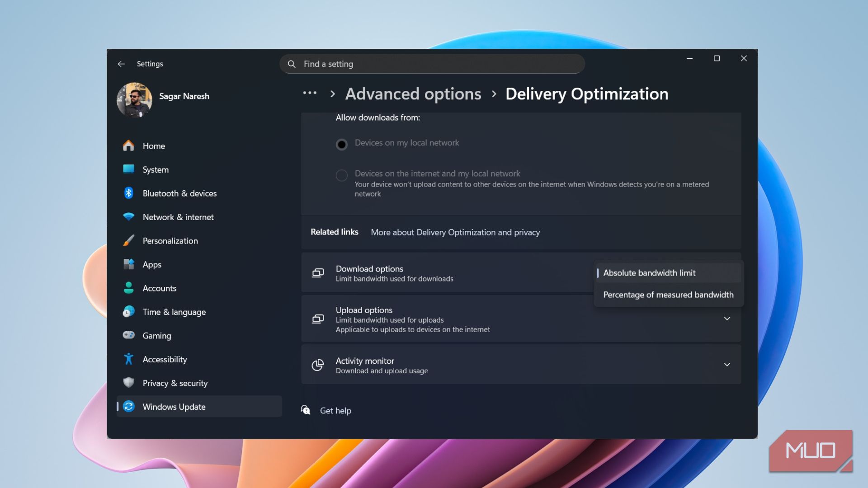The image size is (868, 488).
Task: Click the Get help link
Action: tap(335, 411)
